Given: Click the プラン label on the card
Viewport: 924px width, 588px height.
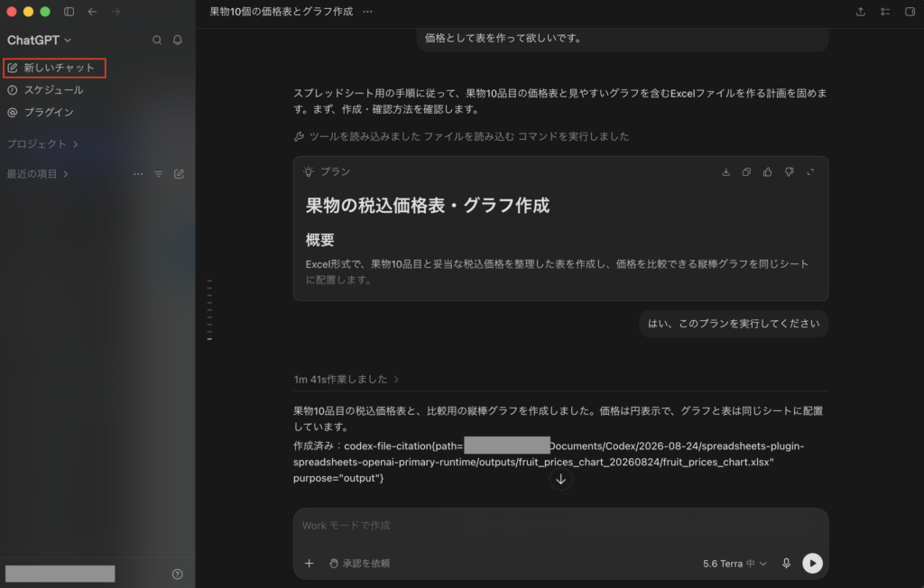Looking at the screenshot, I should click(x=336, y=171).
